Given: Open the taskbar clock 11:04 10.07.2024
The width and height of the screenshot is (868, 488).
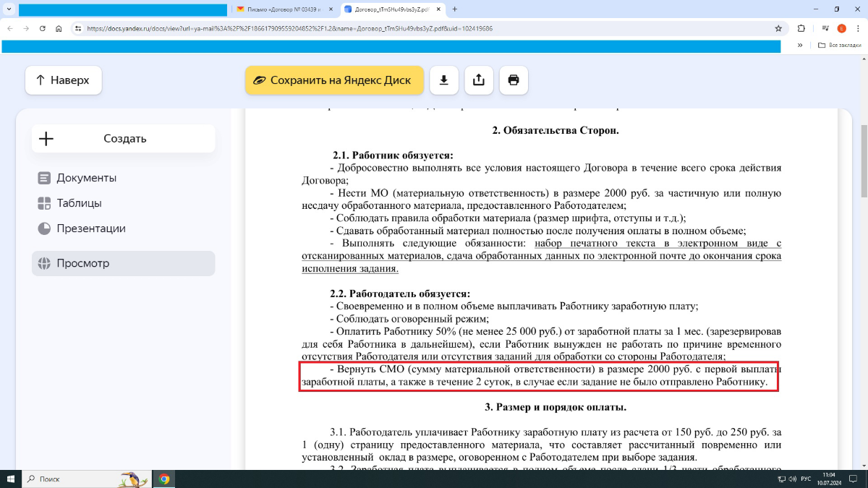Looking at the screenshot, I should (x=828, y=479).
